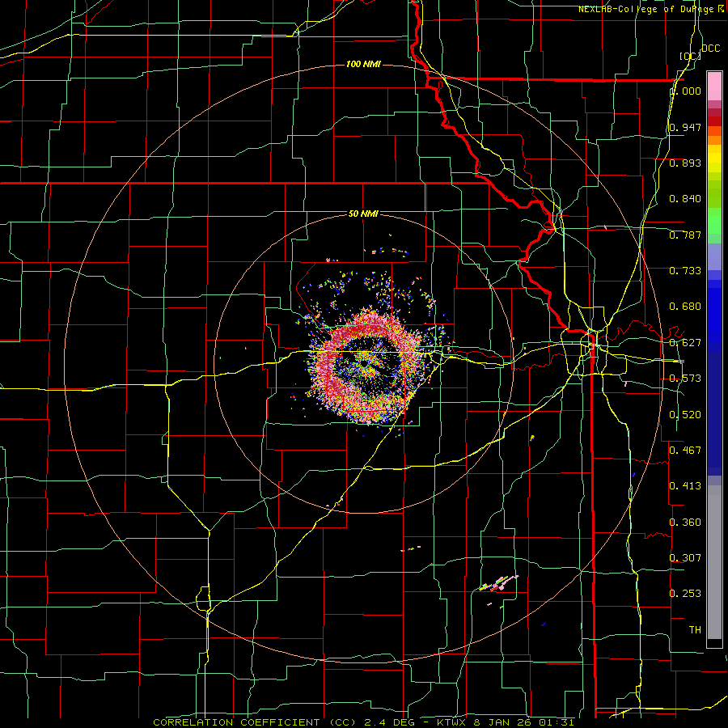Click the 0.360 color scale value
Image resolution: width=728 pixels, height=728 pixels.
point(685,523)
